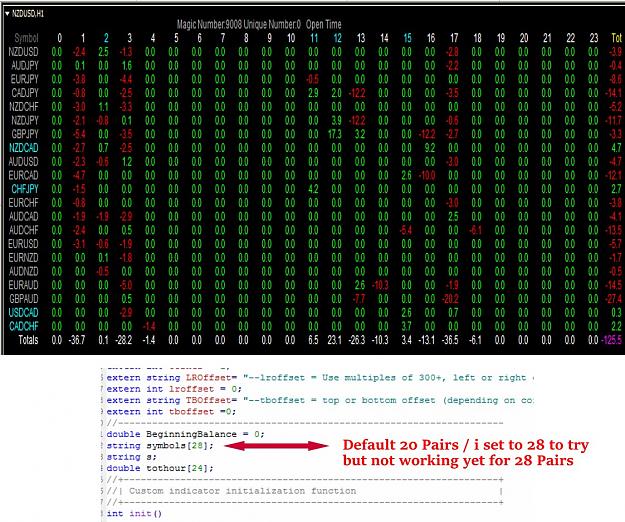Click the -10.0 value in EURCAD row

[427, 175]
